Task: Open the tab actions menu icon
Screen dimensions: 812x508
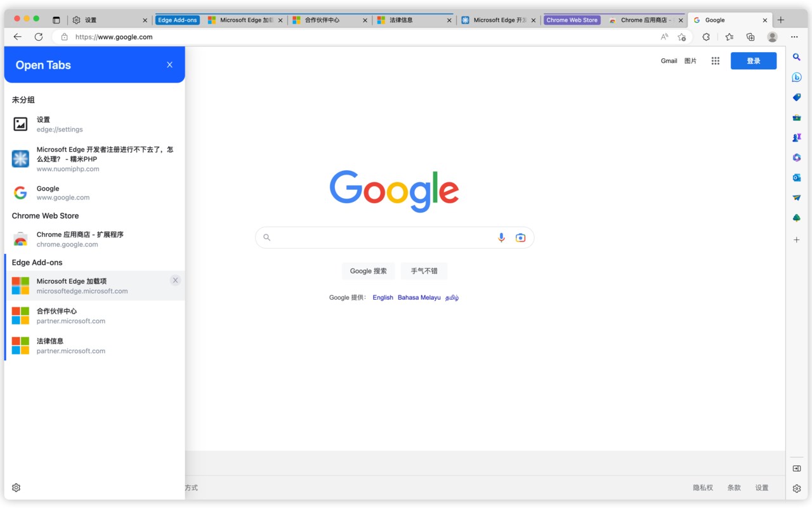Action: (56, 20)
